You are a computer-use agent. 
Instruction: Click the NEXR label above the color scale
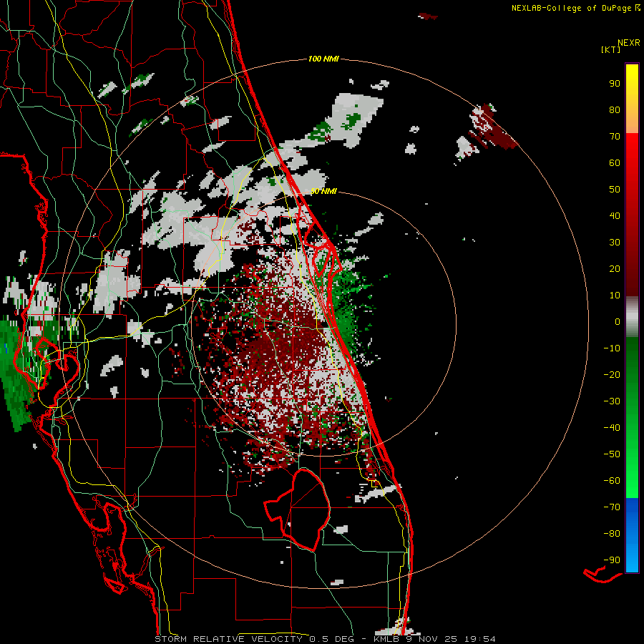[x=629, y=43]
